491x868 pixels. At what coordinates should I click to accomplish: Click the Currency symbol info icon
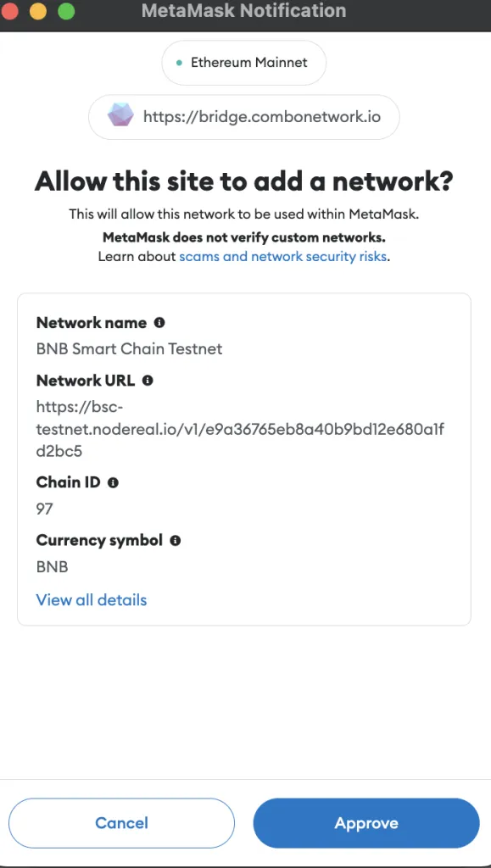tap(175, 540)
